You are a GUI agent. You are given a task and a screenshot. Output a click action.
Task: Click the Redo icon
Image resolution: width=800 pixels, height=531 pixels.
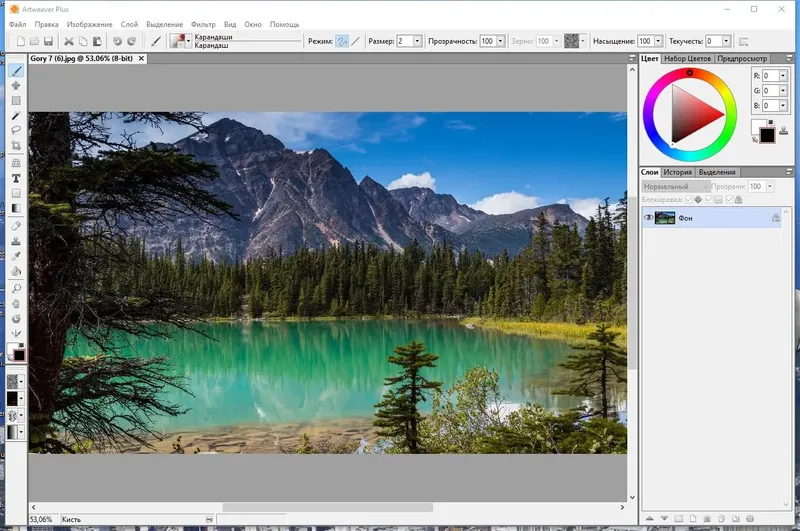(x=132, y=41)
